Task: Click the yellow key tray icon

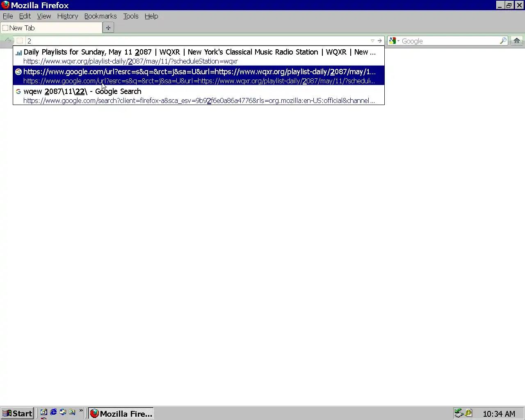Action: coord(469,413)
